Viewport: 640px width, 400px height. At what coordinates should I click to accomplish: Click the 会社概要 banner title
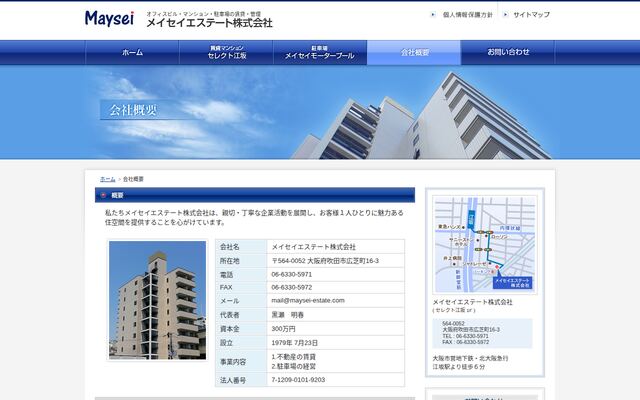133,110
